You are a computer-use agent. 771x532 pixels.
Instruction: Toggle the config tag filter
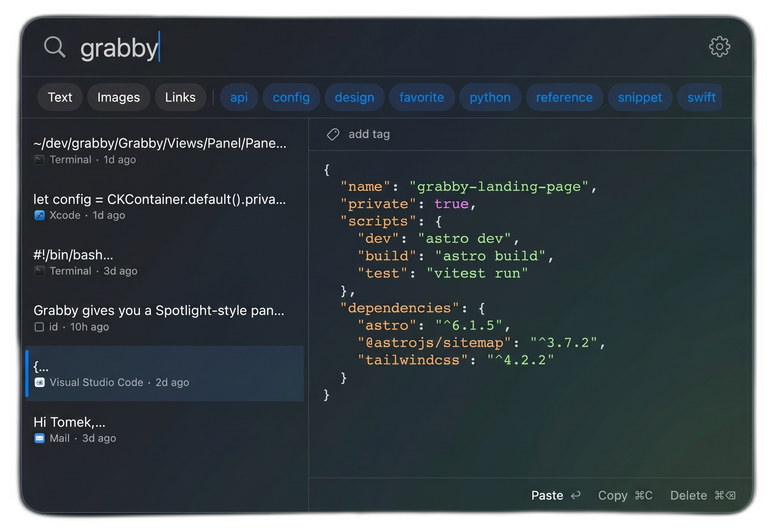291,97
